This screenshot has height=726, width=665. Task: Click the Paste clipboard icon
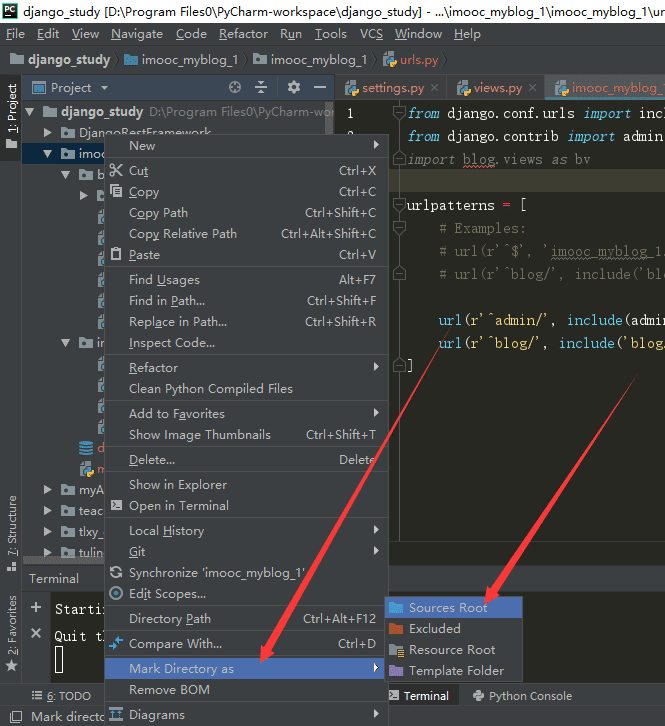point(116,254)
